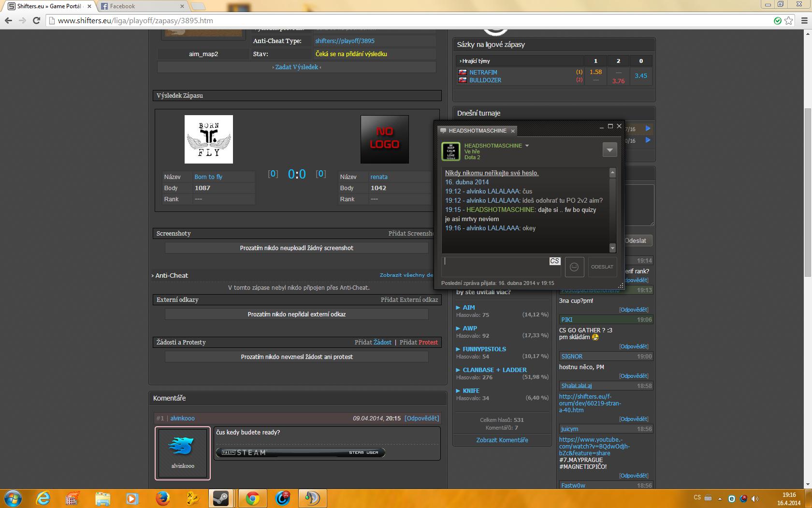812x508 pixels.
Task: Click Zobrazit všechny Anti-Cheat link
Action: pos(406,275)
